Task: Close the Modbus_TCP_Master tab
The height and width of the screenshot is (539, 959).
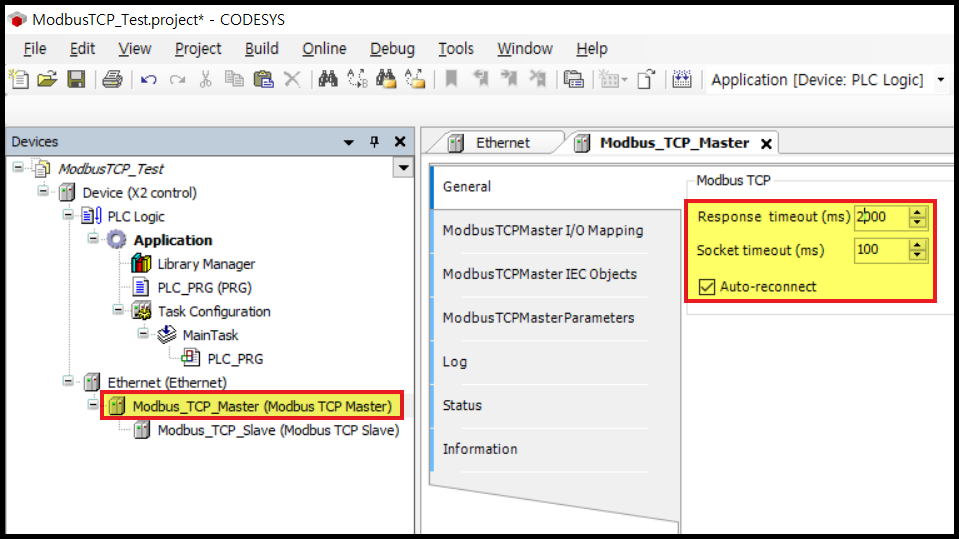Action: click(766, 144)
